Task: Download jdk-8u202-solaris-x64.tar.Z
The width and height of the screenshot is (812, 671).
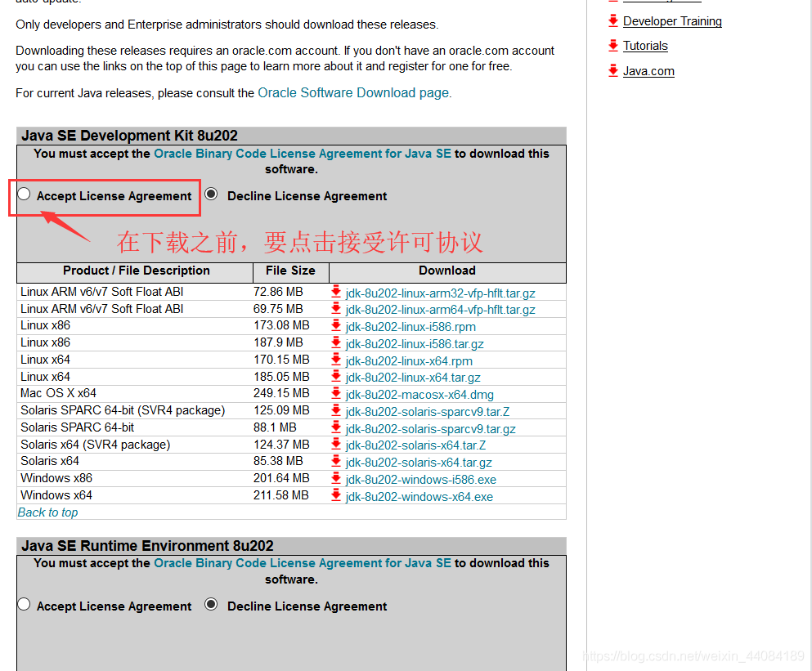Action: 415,445
